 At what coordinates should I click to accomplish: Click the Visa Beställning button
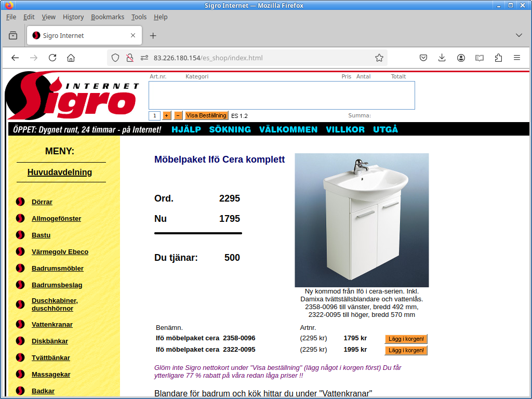point(206,115)
